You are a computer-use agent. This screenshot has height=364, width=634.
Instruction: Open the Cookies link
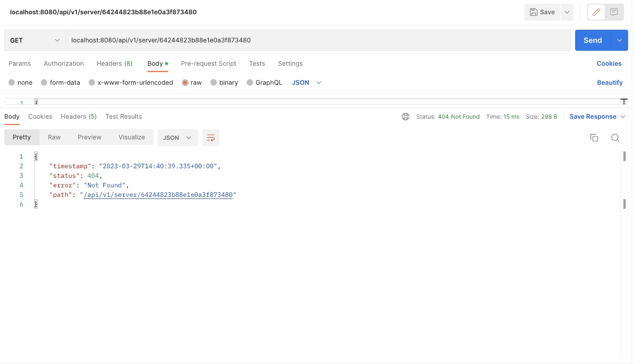pos(609,63)
